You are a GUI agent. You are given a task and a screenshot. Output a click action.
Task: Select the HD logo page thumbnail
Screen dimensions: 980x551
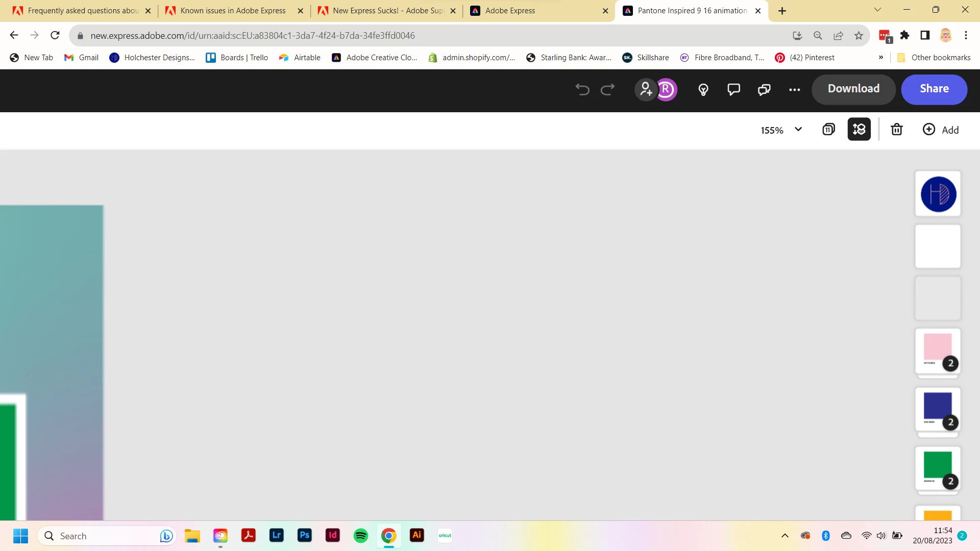coord(938,194)
